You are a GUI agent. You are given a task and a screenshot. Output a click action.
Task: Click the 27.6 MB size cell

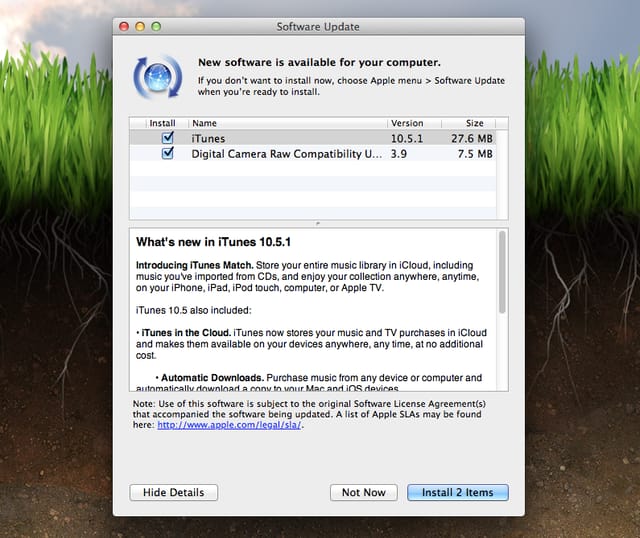(x=472, y=139)
